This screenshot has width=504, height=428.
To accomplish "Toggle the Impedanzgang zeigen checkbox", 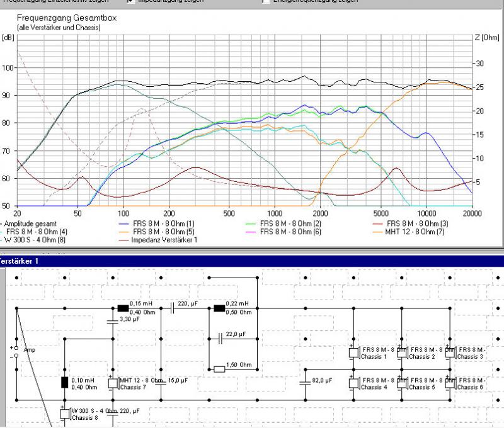I will (x=132, y=2).
